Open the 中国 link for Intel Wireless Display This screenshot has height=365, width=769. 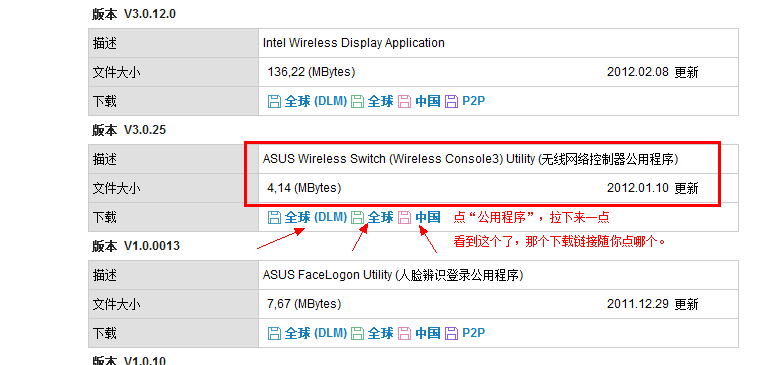coord(428,102)
